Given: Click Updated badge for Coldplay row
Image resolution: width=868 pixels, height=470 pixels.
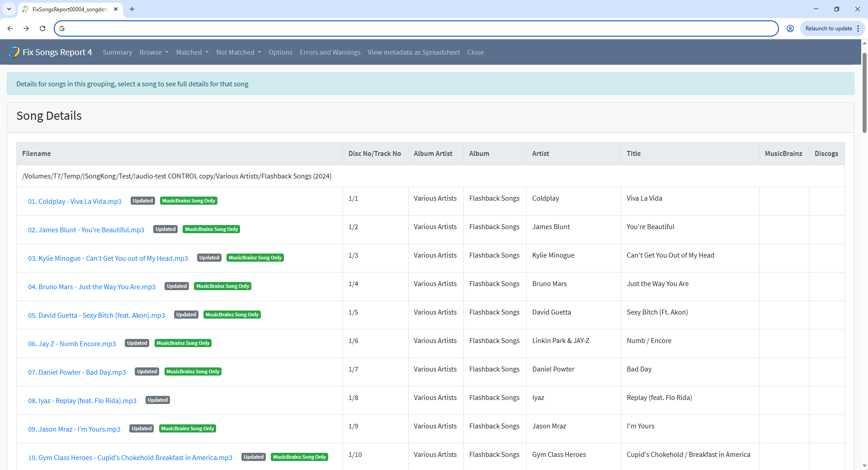Looking at the screenshot, I should coord(143,201).
